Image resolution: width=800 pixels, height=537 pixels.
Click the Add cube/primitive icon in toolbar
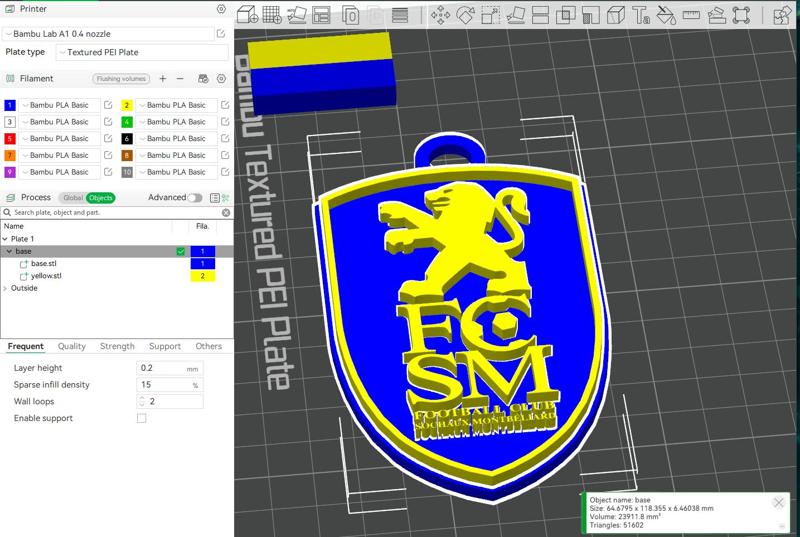point(246,15)
